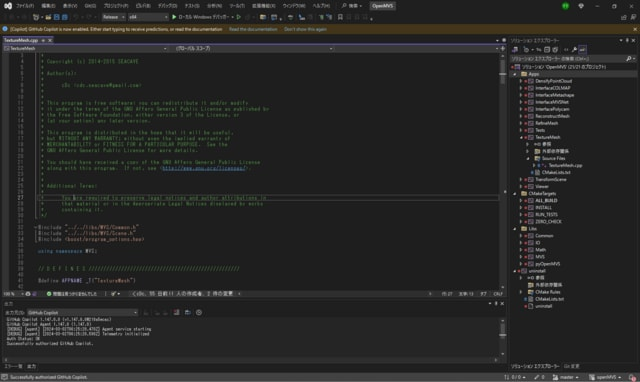The height and width of the screenshot is (382, 640).
Task: Open the gnu.org licenses URL in code
Action: pos(204,168)
